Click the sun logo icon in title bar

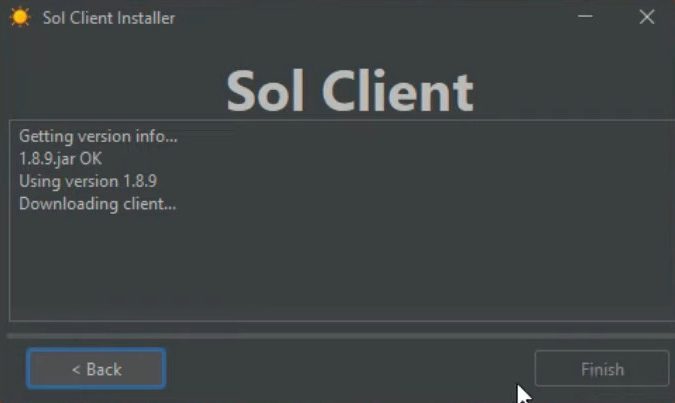[20, 18]
